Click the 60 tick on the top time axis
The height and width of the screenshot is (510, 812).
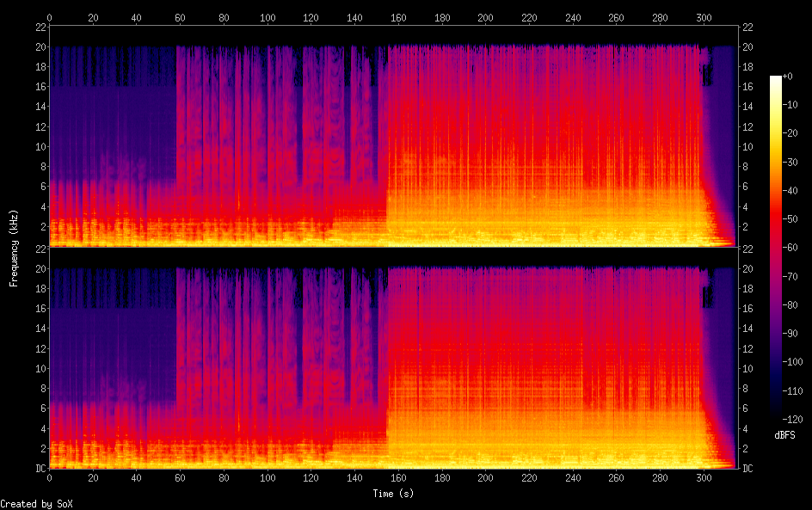click(x=180, y=17)
